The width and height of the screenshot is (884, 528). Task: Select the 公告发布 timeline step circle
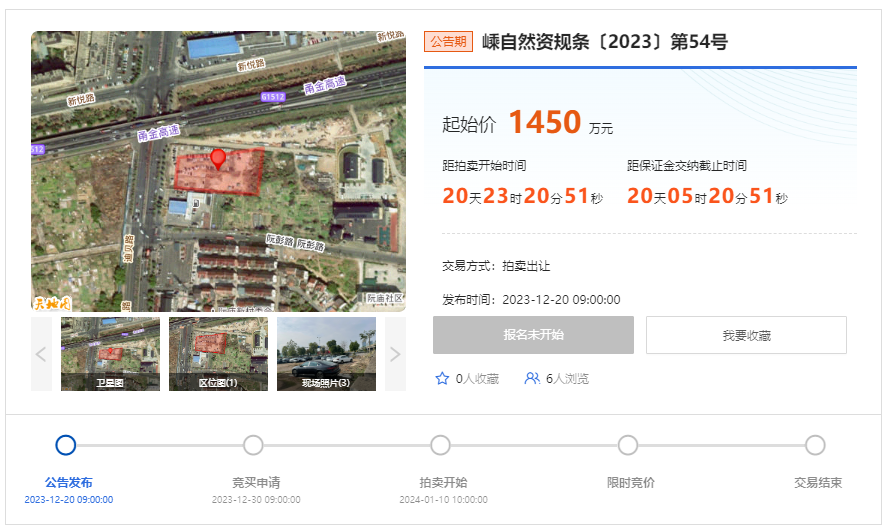coord(65,445)
